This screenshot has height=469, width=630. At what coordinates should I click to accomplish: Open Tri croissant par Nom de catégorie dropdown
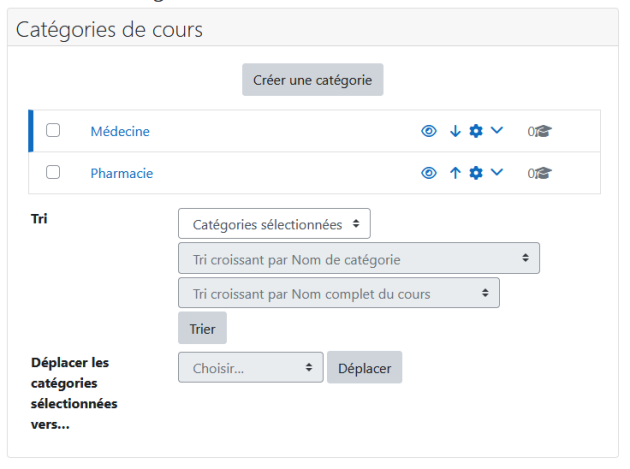359,258
